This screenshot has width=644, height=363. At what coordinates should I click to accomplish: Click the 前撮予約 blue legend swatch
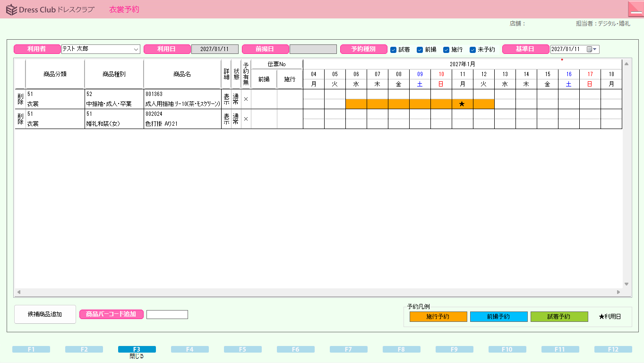[x=499, y=317]
